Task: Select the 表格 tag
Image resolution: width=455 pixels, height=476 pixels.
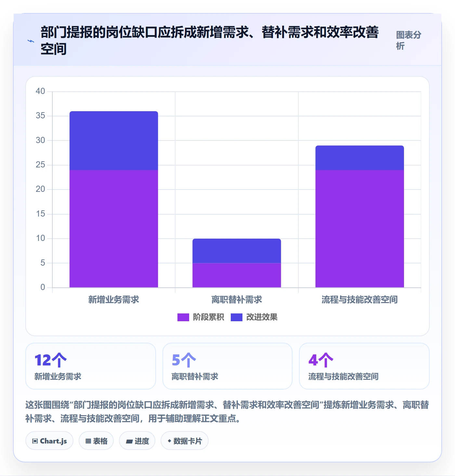Action: 96,441
